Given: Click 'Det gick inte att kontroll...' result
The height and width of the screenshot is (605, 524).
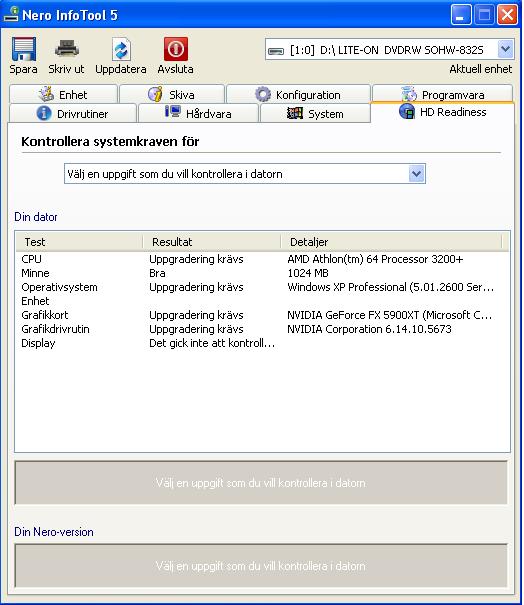Looking at the screenshot, I should click(x=212, y=343).
